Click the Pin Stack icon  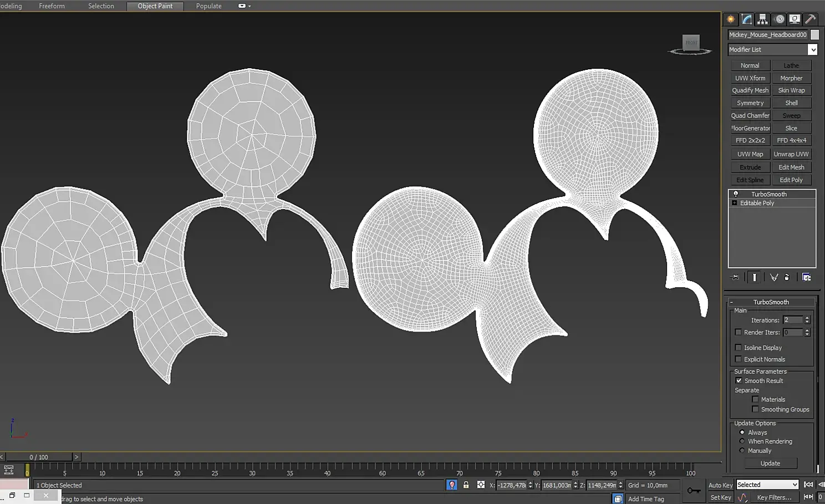coord(735,277)
